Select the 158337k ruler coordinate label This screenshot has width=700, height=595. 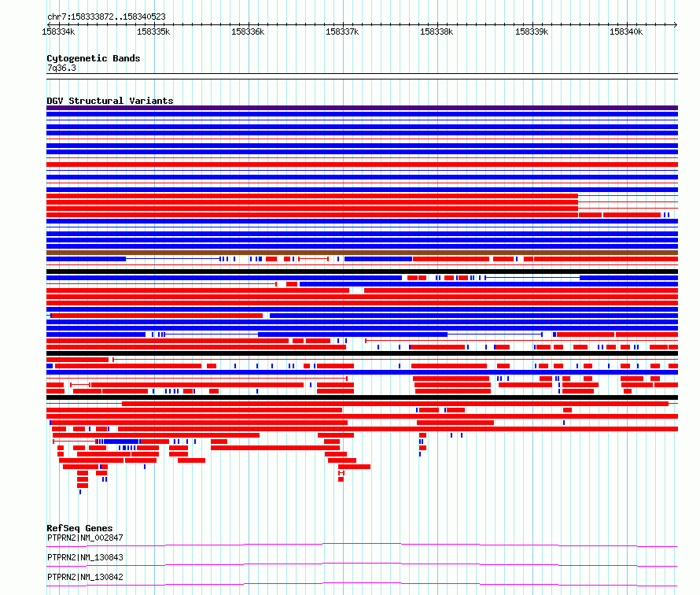[x=342, y=31]
